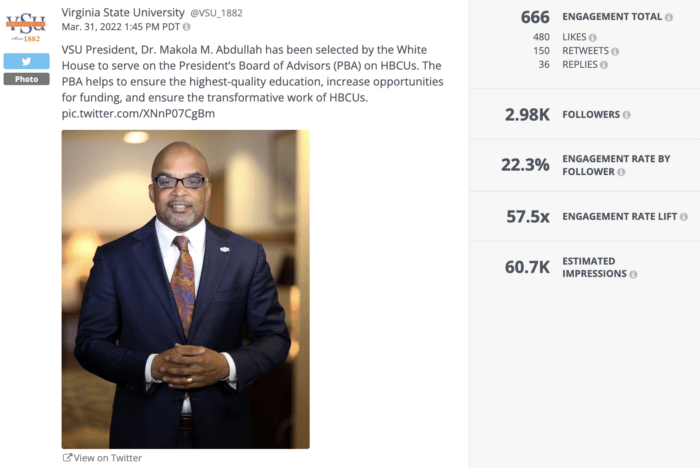Image resolution: width=700 pixels, height=468 pixels.
Task: Click the info icon beside the post date
Action: 186,27
